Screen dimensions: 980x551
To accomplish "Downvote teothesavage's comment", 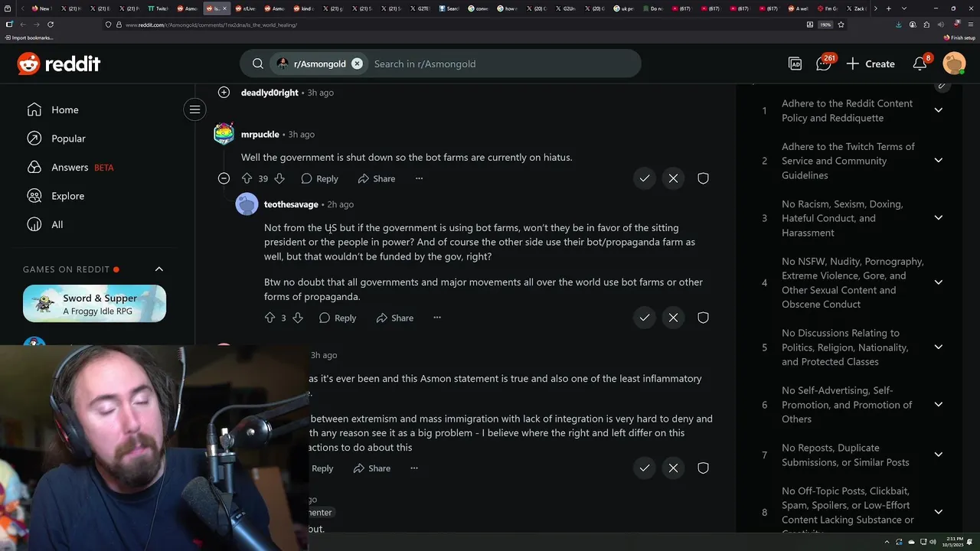I will pos(298,318).
